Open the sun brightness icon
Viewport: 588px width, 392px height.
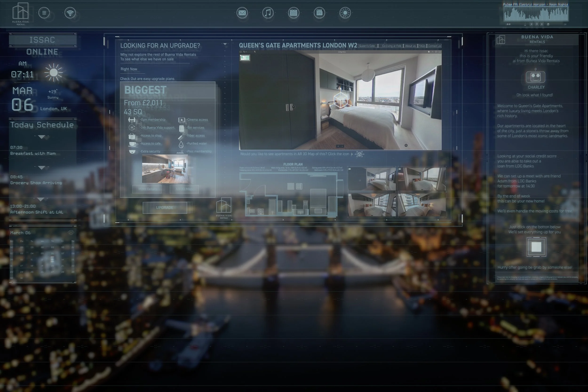tap(345, 13)
